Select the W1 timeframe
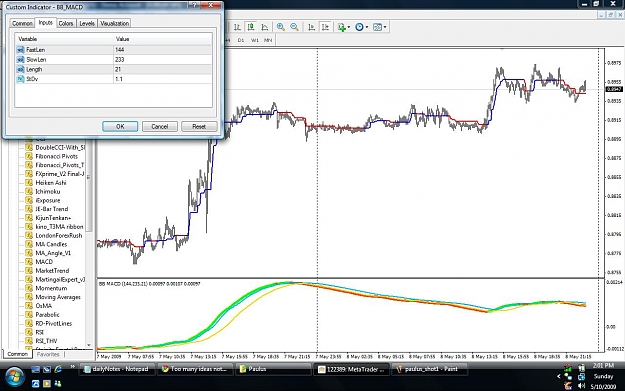Screen dimensions: 625x391 (x=255, y=40)
